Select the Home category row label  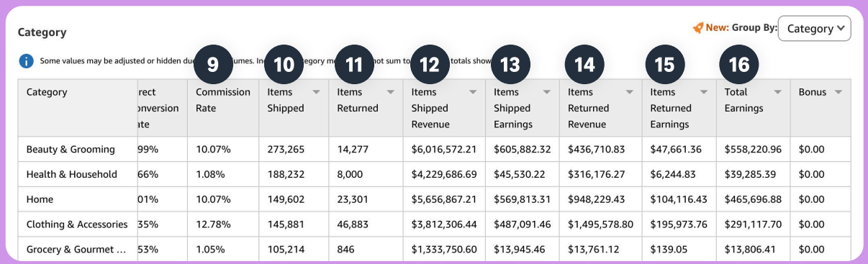tap(40, 199)
